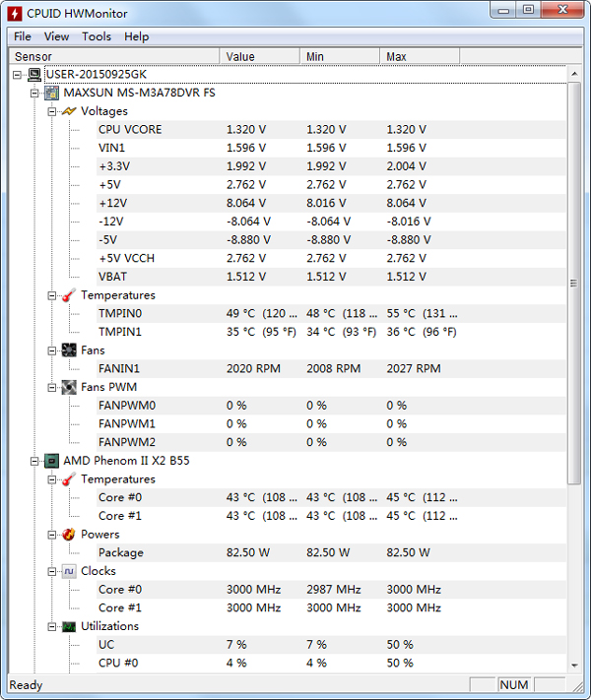
Task: Click the HWMonitor red lightning title bar icon
Action: (x=15, y=14)
